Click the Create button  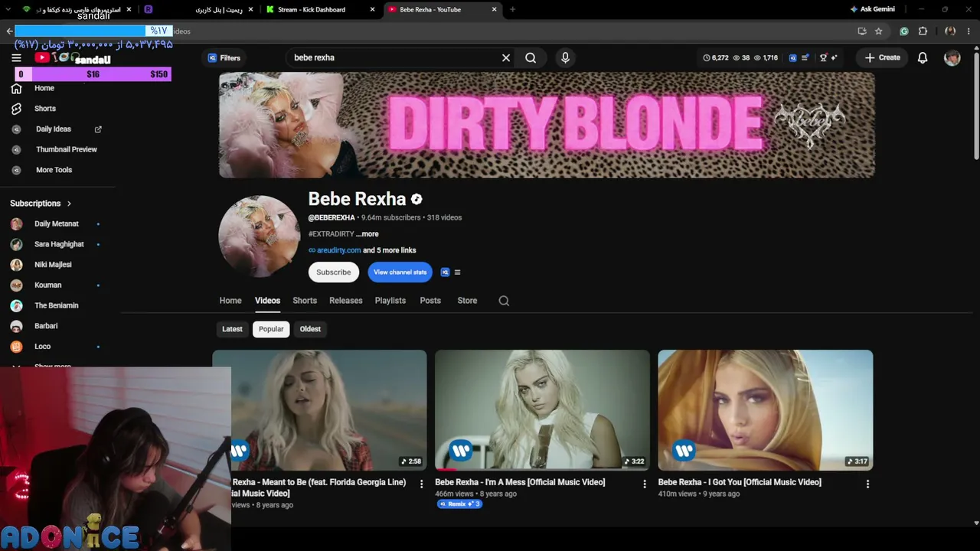click(883, 57)
